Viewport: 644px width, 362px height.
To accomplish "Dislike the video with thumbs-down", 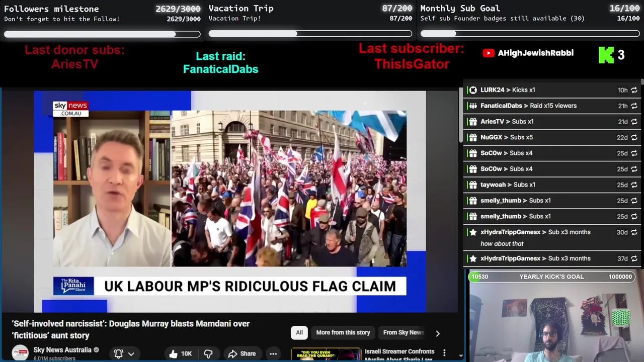I will 208,354.
